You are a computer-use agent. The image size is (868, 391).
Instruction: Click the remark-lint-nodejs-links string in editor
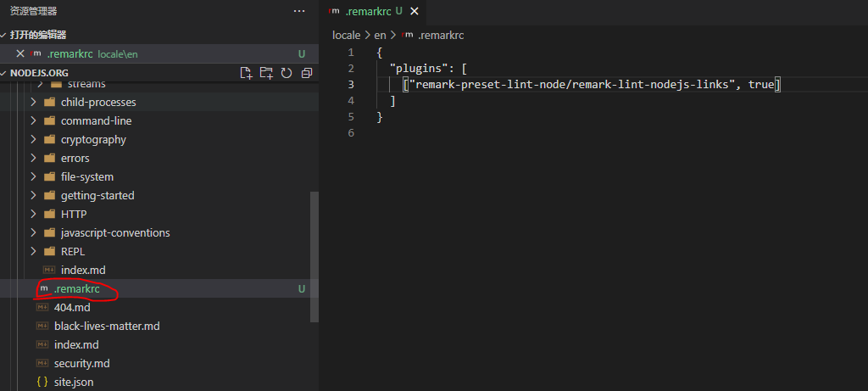point(572,84)
